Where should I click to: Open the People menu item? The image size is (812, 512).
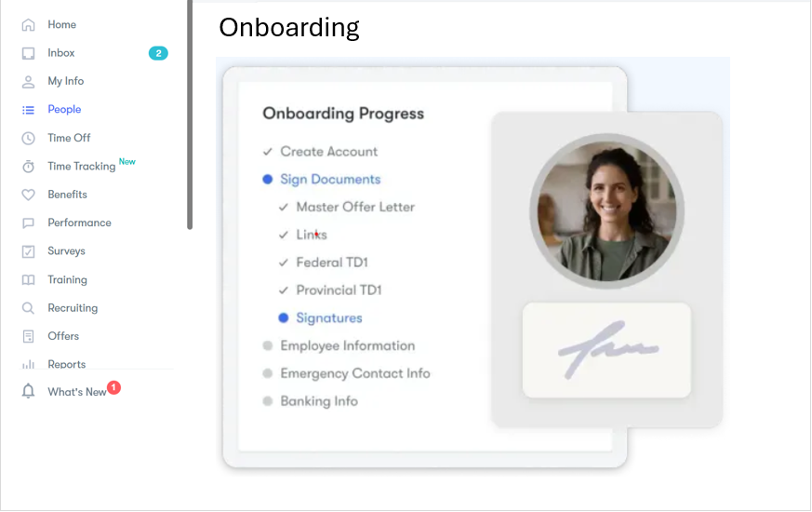[64, 109]
